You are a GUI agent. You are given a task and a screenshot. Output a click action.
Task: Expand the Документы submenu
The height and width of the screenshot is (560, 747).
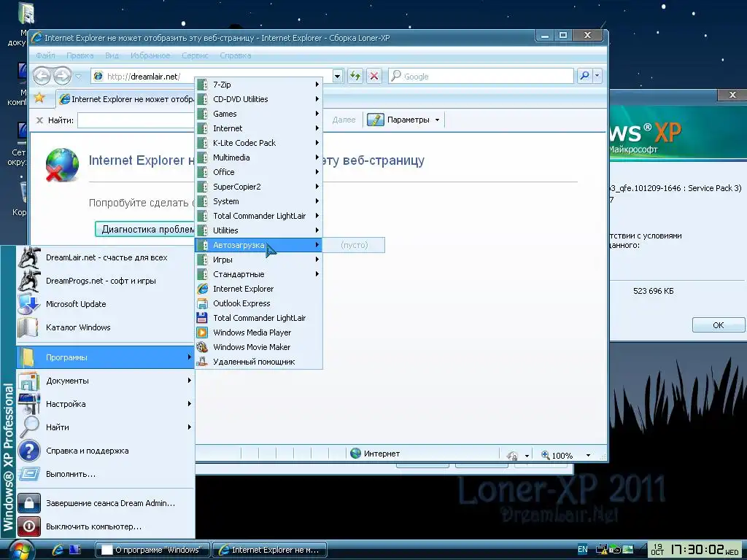coord(106,381)
